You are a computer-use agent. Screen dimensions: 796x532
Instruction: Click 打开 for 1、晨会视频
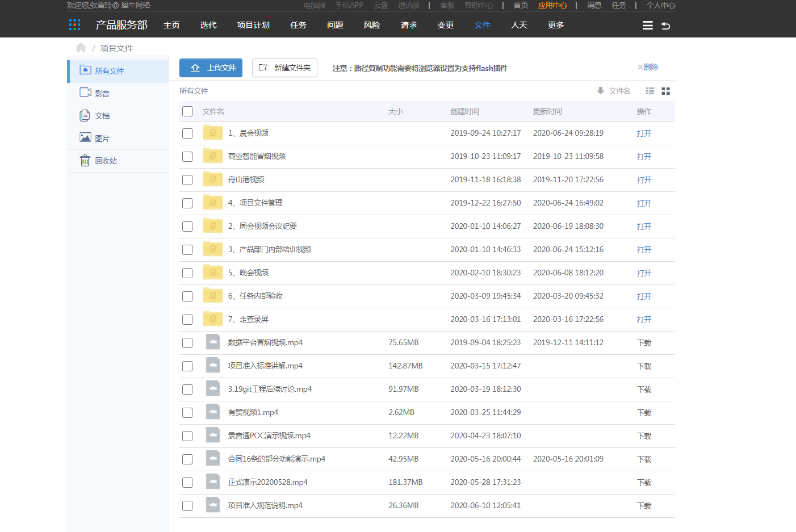tap(644, 133)
